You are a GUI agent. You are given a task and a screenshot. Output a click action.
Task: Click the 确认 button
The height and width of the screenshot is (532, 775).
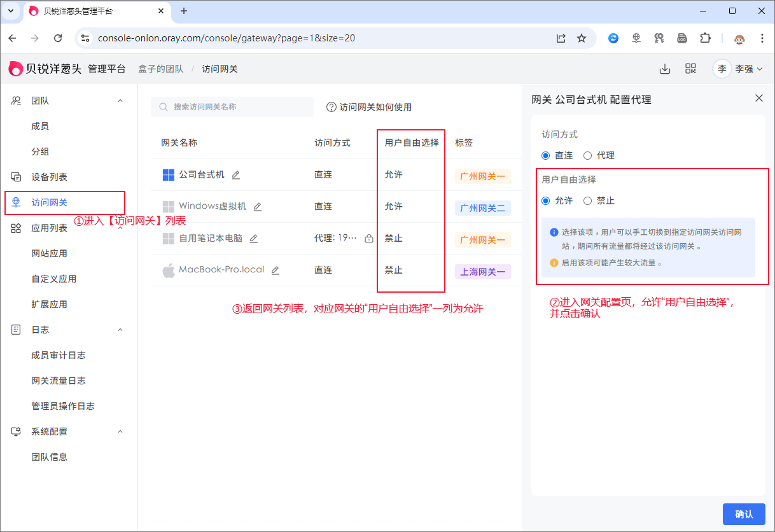744,514
